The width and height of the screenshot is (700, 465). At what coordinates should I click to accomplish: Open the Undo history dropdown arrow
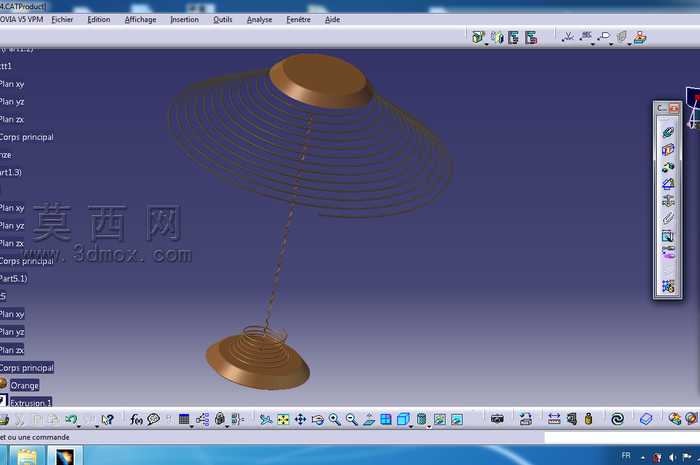coord(79,427)
